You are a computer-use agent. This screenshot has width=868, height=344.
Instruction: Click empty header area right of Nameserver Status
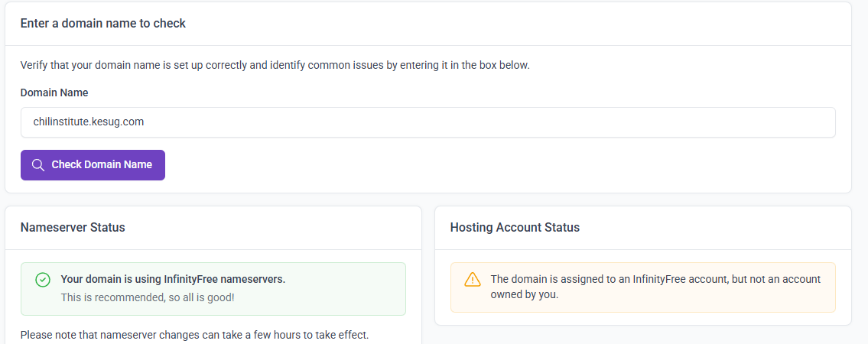click(291, 228)
